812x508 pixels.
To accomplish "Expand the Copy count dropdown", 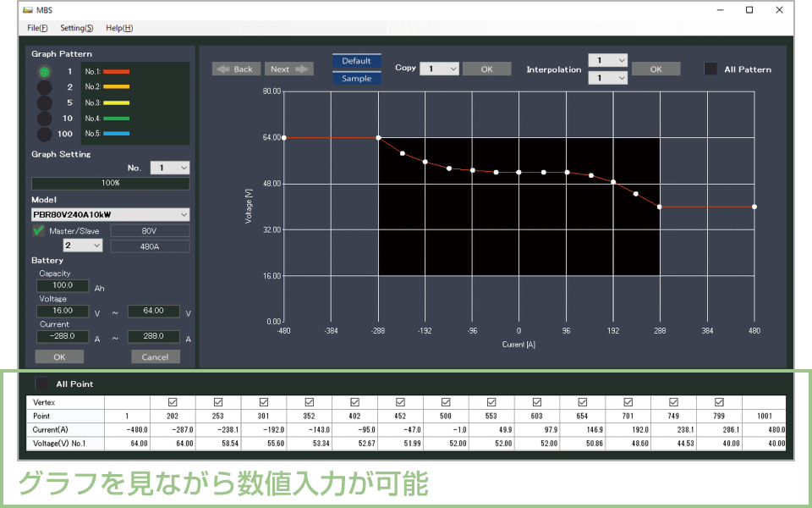I will click(x=439, y=68).
